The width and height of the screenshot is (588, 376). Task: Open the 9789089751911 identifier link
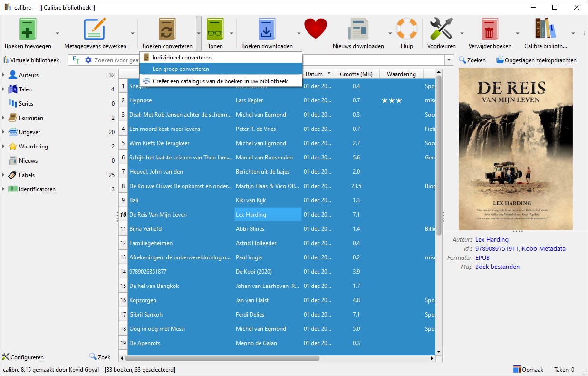497,249
